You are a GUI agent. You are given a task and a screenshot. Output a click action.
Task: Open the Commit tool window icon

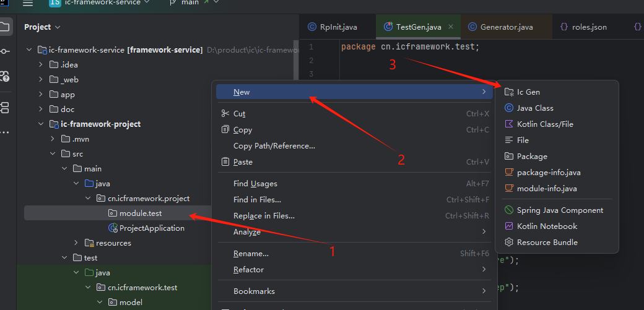click(x=4, y=51)
